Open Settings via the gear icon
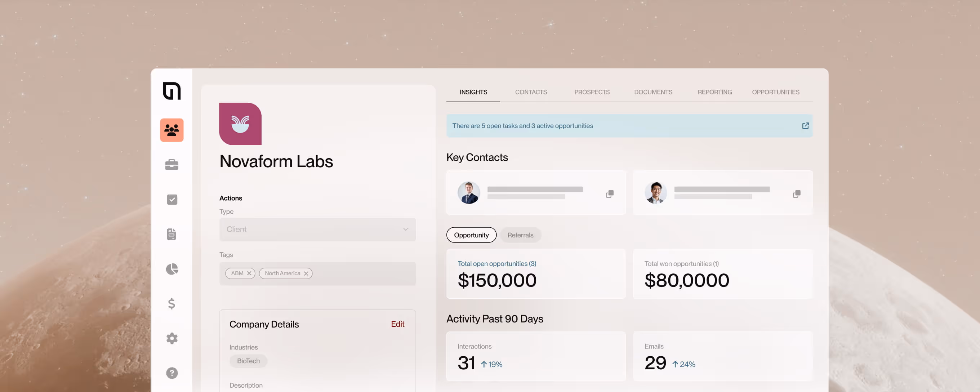 tap(172, 338)
